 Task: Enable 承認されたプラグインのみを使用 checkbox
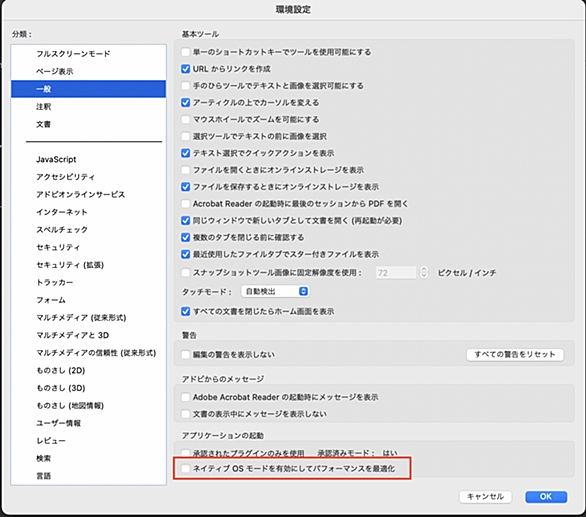coord(185,453)
